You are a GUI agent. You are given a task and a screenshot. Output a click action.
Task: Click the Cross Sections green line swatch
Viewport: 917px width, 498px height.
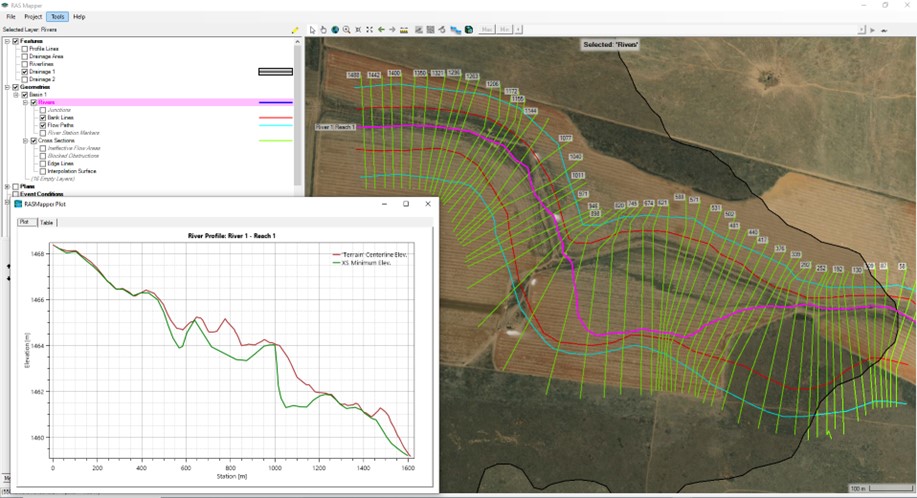click(x=275, y=141)
